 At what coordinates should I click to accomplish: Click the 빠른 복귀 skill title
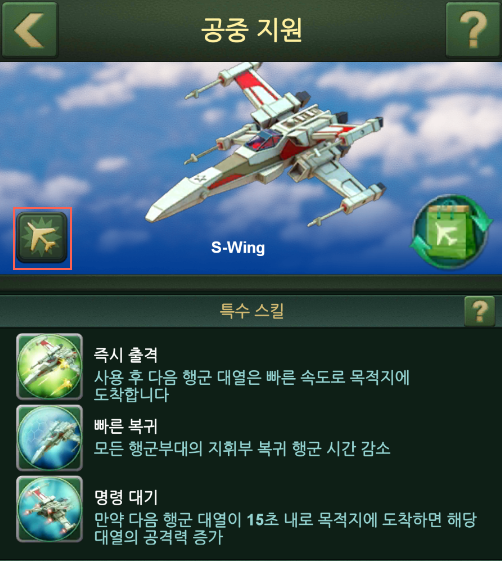tap(125, 426)
